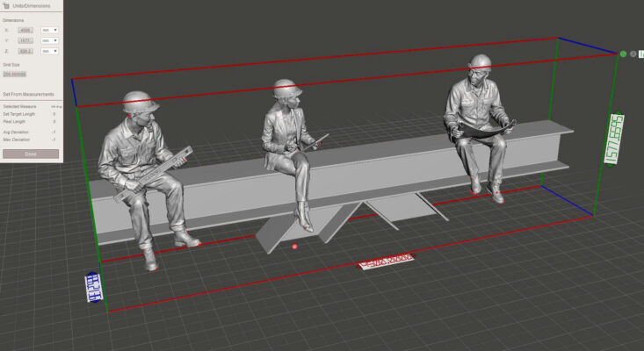Click the Pixel Length row
The height and width of the screenshot is (351, 644).
pyautogui.click(x=30, y=121)
